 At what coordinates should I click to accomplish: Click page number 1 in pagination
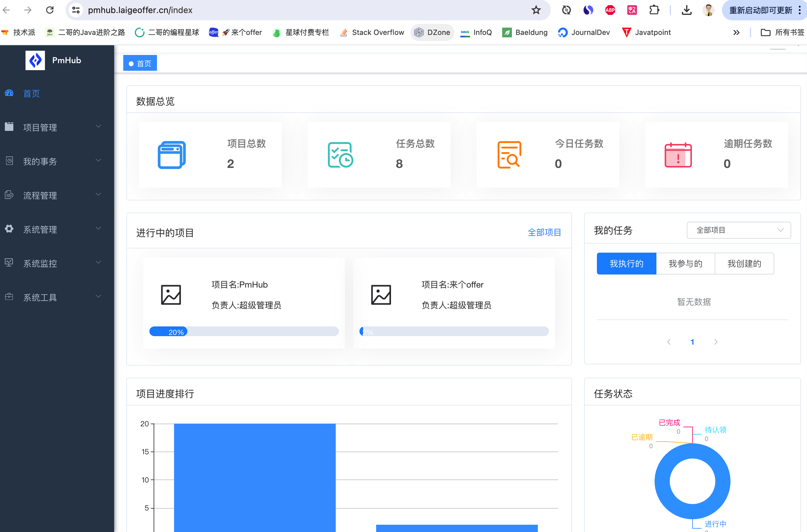[692, 342]
